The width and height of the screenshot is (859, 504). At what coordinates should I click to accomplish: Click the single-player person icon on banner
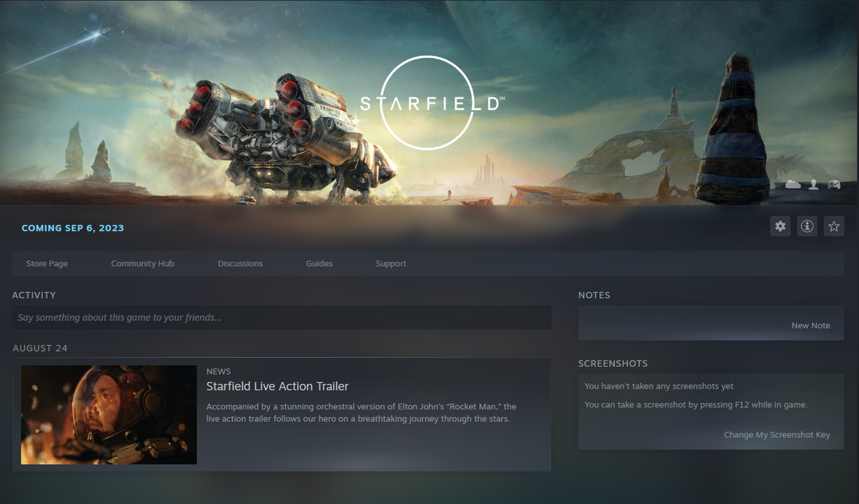coord(813,185)
